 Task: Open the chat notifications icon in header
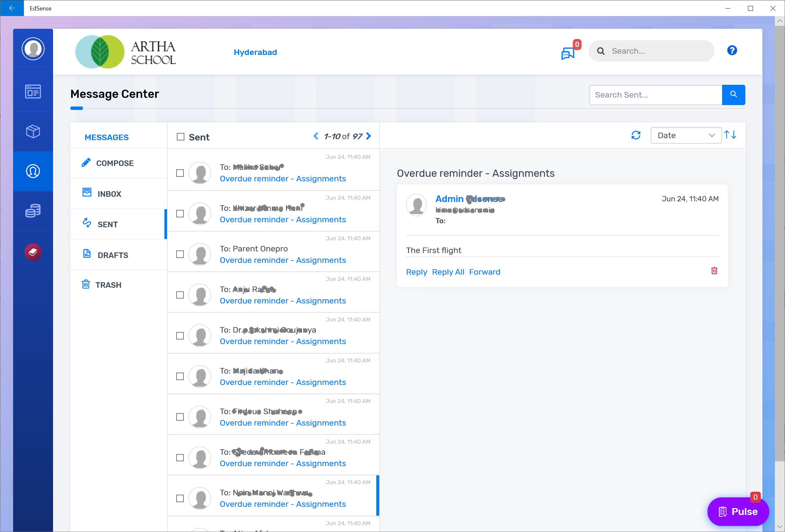(x=568, y=53)
